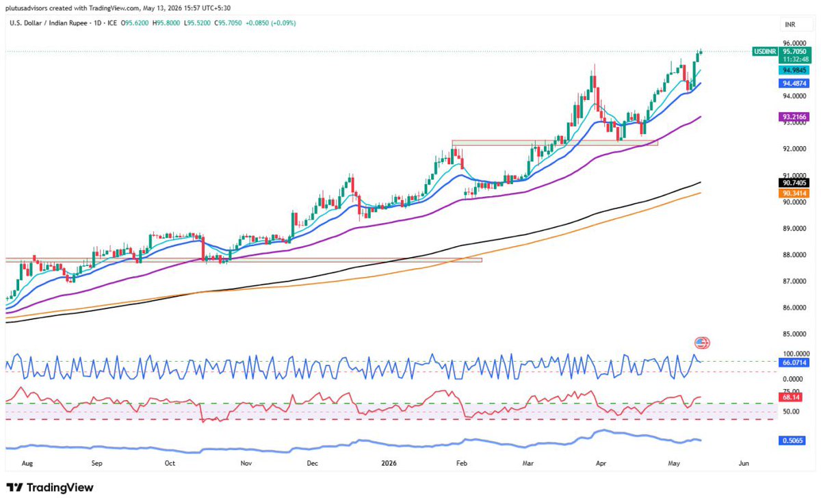This screenshot has width=821, height=504.
Task: Click the 2026 label on time axis
Action: click(x=388, y=463)
